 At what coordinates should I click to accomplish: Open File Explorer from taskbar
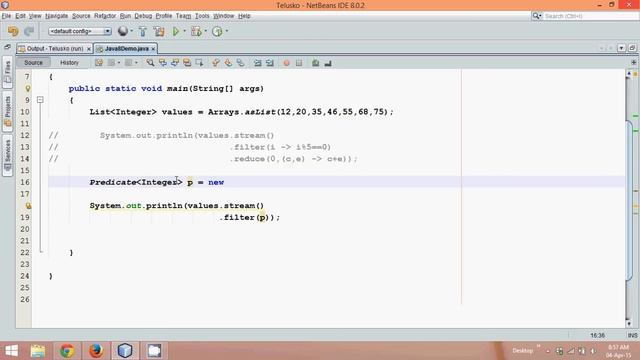(x=38, y=351)
